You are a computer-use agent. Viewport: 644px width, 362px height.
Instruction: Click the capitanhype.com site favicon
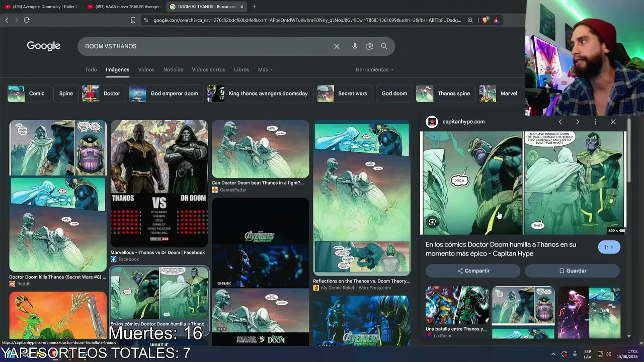tap(432, 122)
